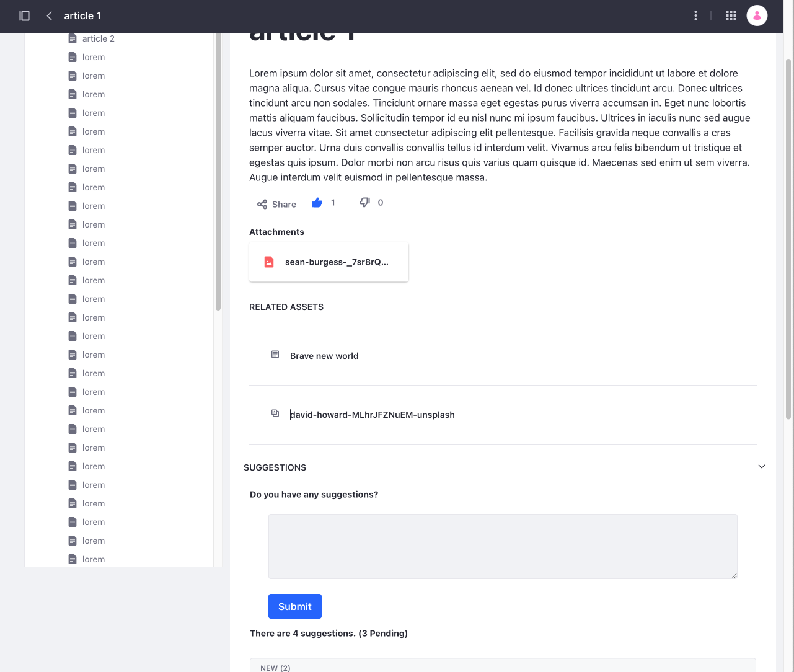Open the sean-burgess attachment card

[329, 262]
